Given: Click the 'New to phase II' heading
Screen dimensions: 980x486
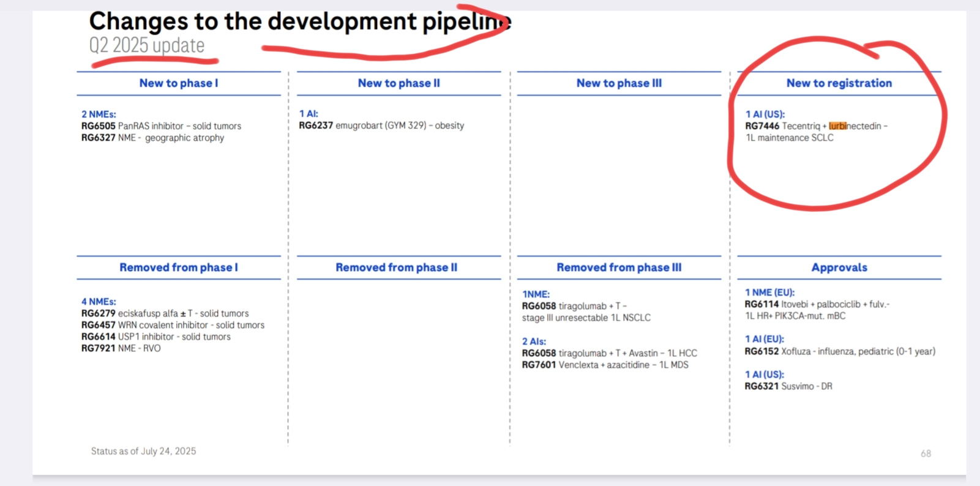Looking at the screenshot, I should coord(398,83).
